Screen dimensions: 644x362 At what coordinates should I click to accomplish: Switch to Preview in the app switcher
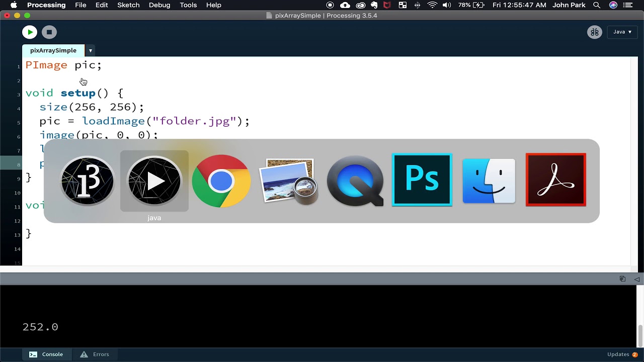point(288,181)
